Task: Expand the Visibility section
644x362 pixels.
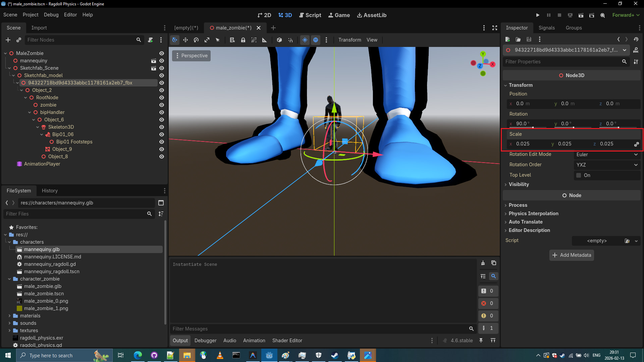Action: (x=519, y=184)
